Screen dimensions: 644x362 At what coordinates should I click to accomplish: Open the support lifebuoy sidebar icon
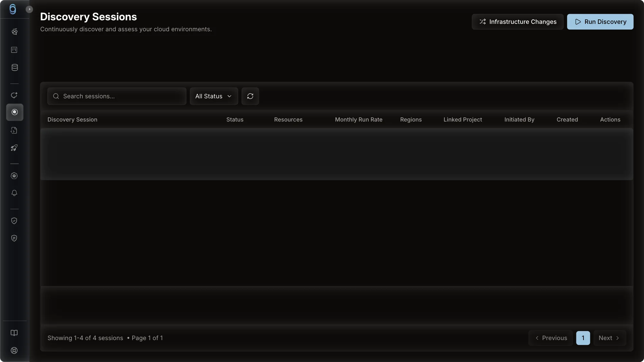click(x=14, y=350)
